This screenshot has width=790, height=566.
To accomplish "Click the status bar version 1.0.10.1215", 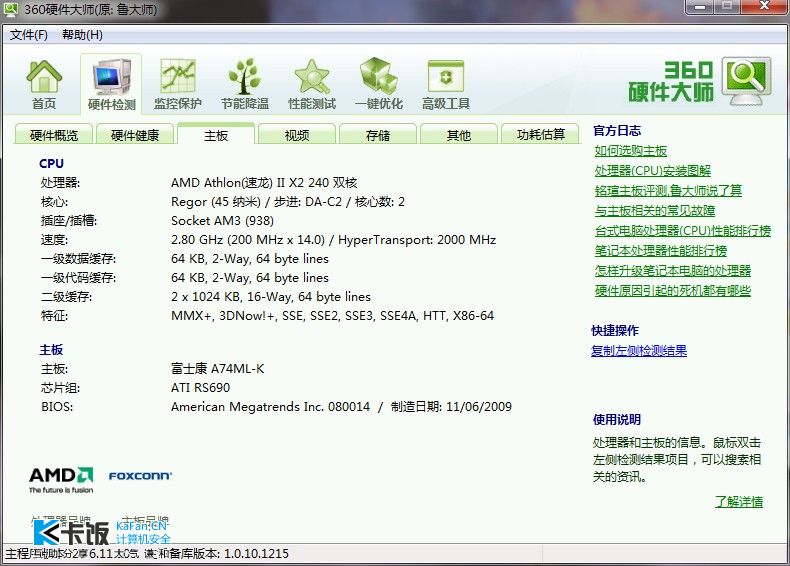I will pyautogui.click(x=256, y=554).
